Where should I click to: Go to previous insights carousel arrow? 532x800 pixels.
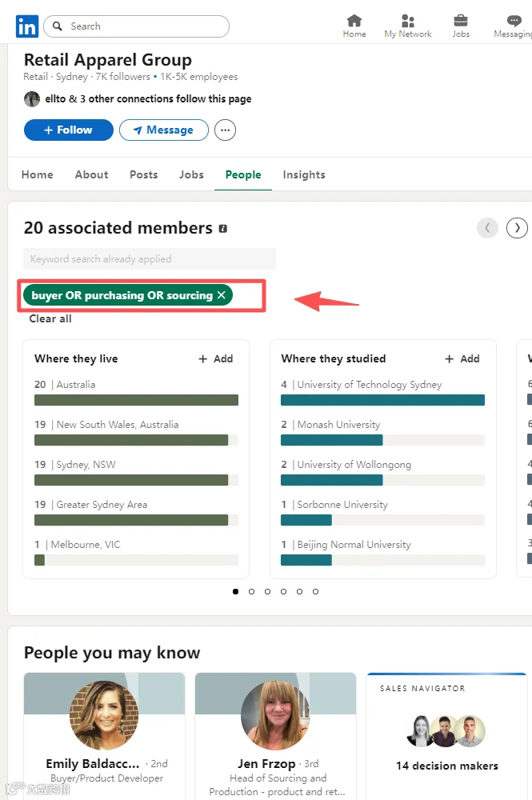(487, 228)
